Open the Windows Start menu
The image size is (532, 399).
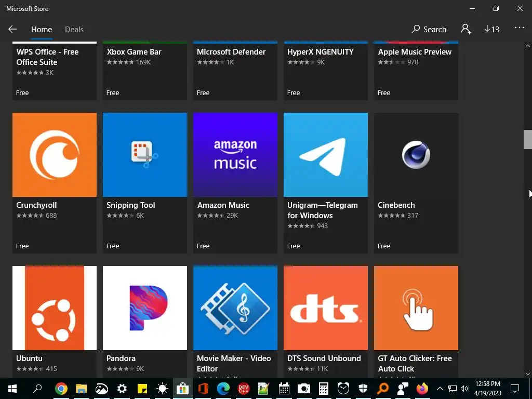[x=12, y=389]
